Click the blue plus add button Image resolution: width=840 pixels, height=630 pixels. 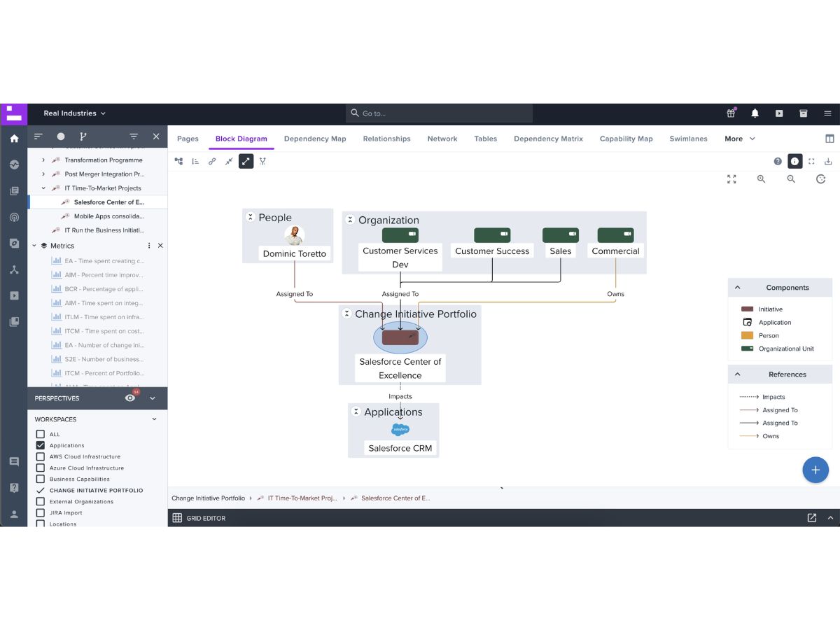click(x=815, y=470)
